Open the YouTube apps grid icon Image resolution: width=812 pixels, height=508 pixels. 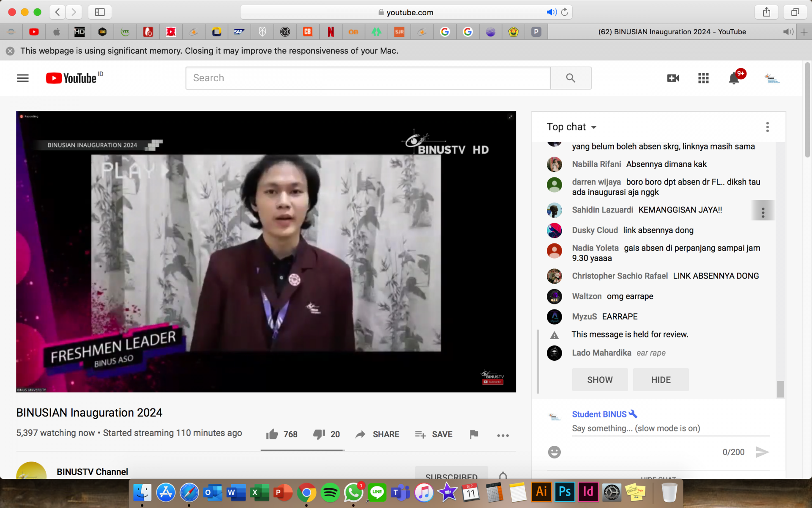pyautogui.click(x=703, y=78)
